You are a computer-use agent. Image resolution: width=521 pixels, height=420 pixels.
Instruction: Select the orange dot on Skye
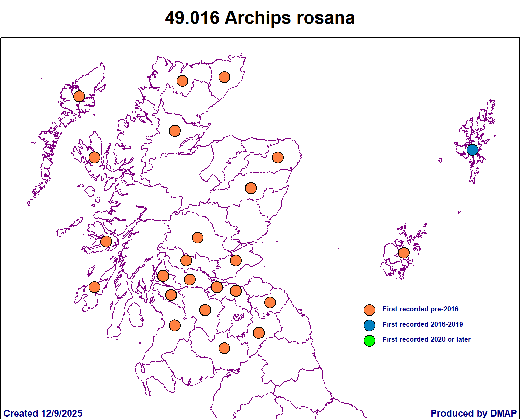click(x=95, y=157)
